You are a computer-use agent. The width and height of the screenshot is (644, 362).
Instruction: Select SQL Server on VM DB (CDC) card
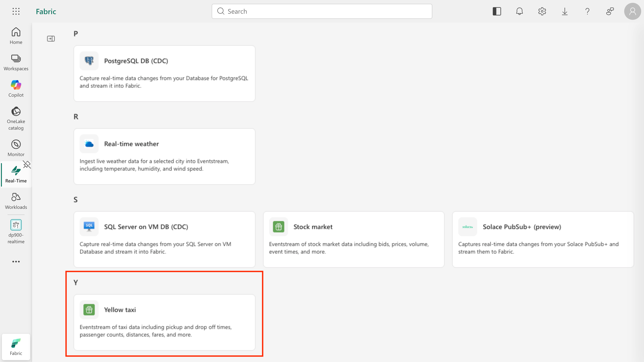coord(165,239)
